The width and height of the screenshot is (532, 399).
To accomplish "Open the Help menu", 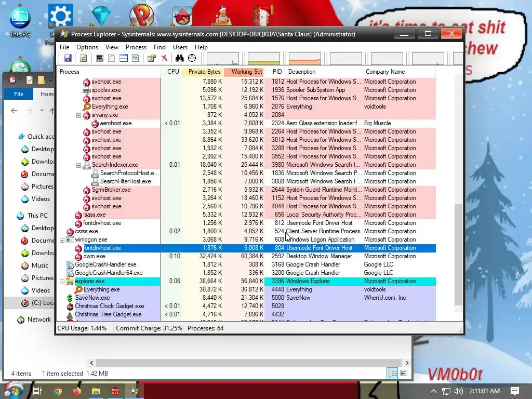I will click(x=201, y=47).
